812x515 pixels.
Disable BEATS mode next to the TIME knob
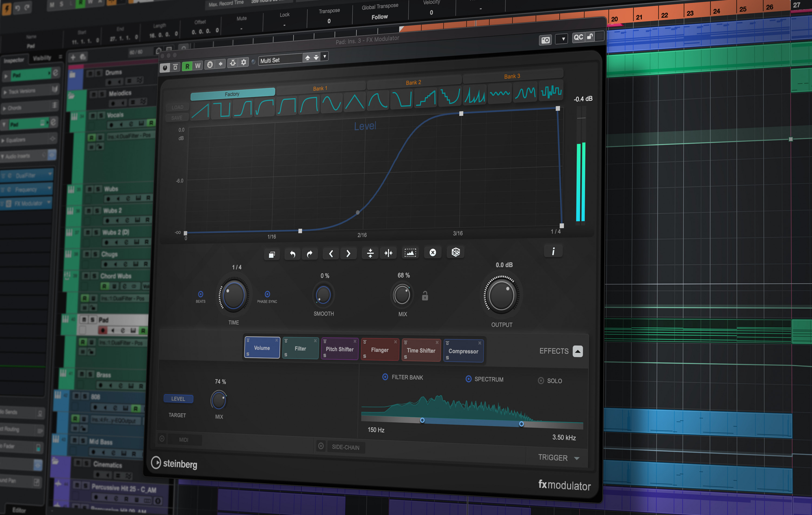200,295
